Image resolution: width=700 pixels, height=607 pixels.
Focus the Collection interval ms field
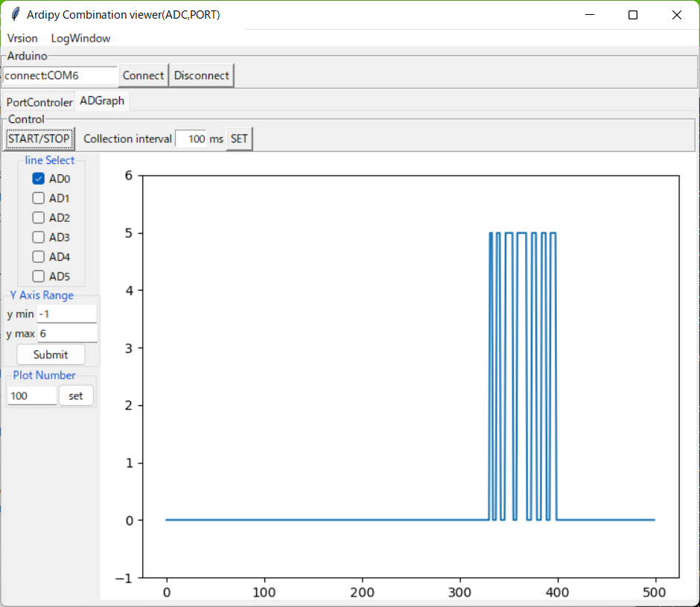click(x=191, y=139)
